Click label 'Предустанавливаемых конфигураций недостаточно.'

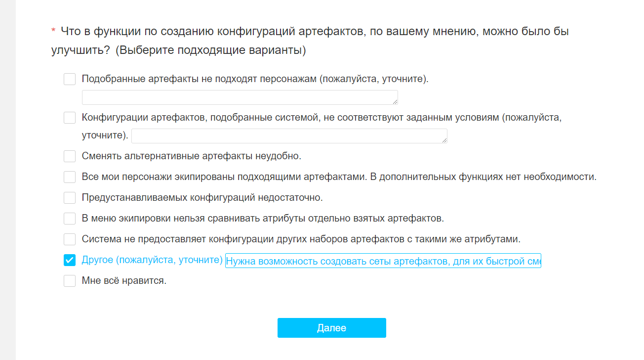point(202,198)
